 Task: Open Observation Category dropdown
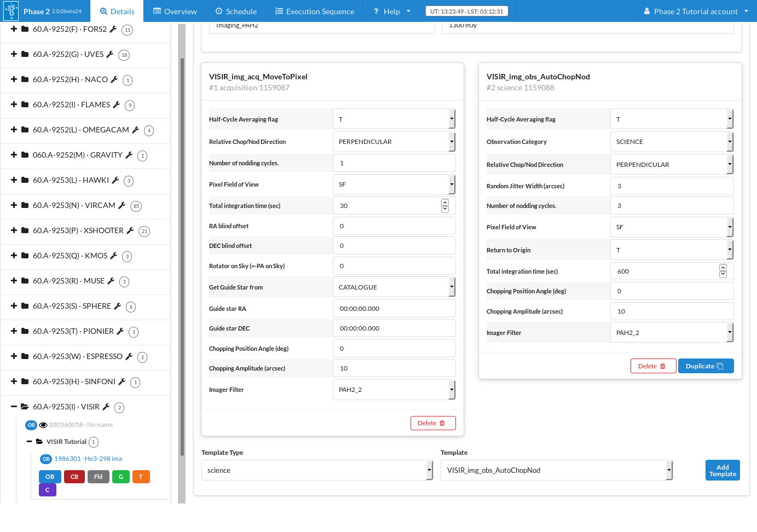671,142
